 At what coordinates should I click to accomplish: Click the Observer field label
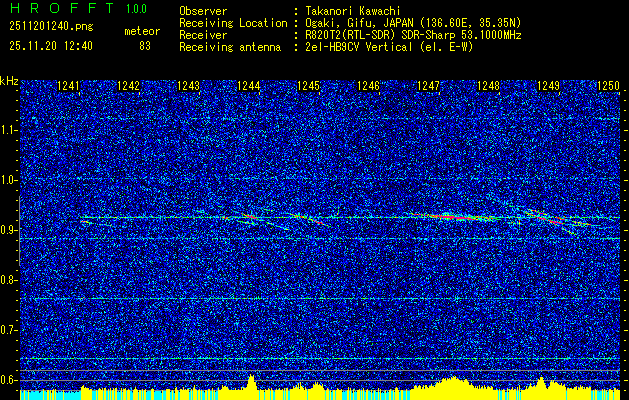click(x=203, y=11)
